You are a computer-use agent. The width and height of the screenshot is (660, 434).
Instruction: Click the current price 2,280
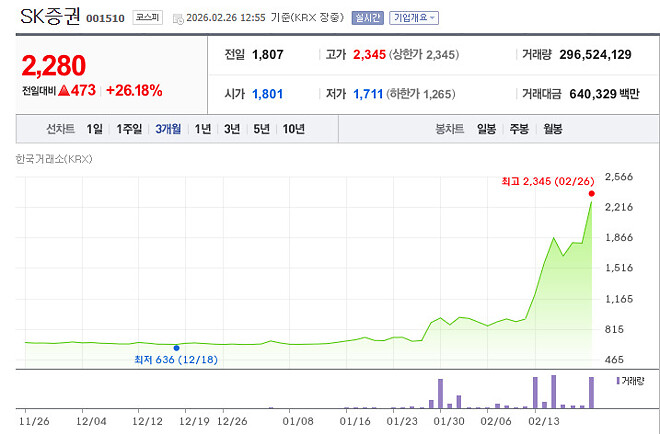tap(53, 66)
